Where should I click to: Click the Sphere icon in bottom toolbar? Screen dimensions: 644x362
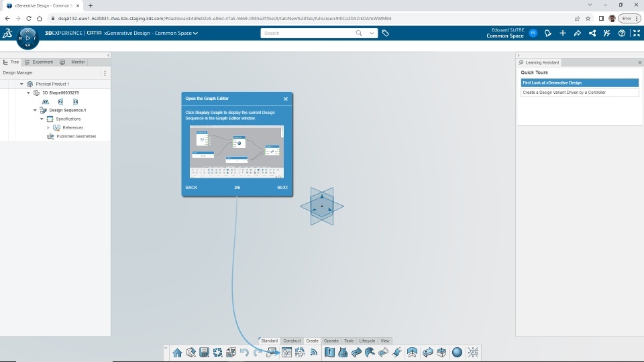click(457, 352)
